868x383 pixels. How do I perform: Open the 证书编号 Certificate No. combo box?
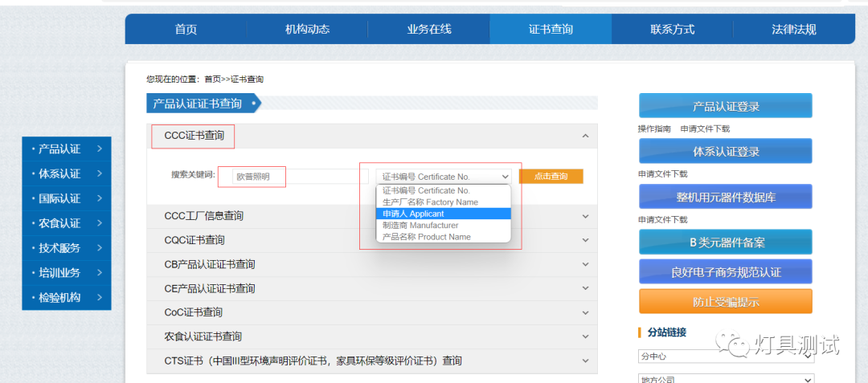point(444,177)
